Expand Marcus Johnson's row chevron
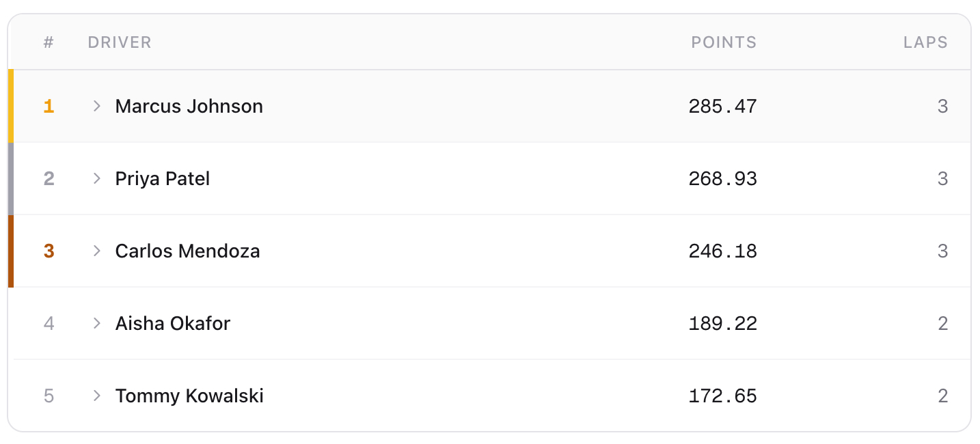Image resolution: width=980 pixels, height=444 pixels. point(97,106)
